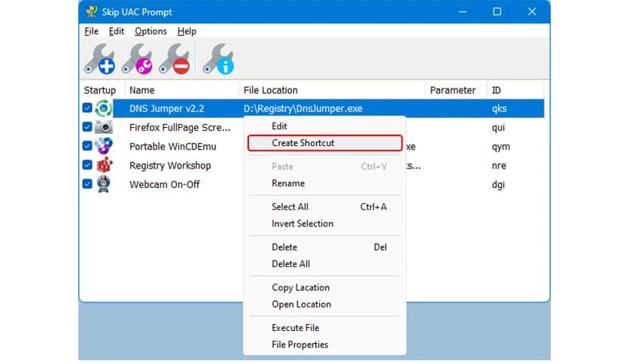Click the DNS Jumper v2.2 entry name
Viewport: 629px width, 364px height.
(166, 108)
